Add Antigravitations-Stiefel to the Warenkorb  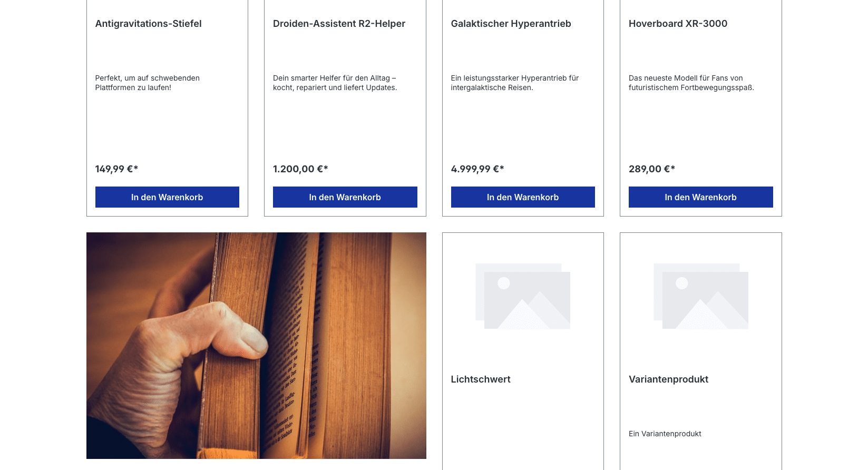coord(167,197)
